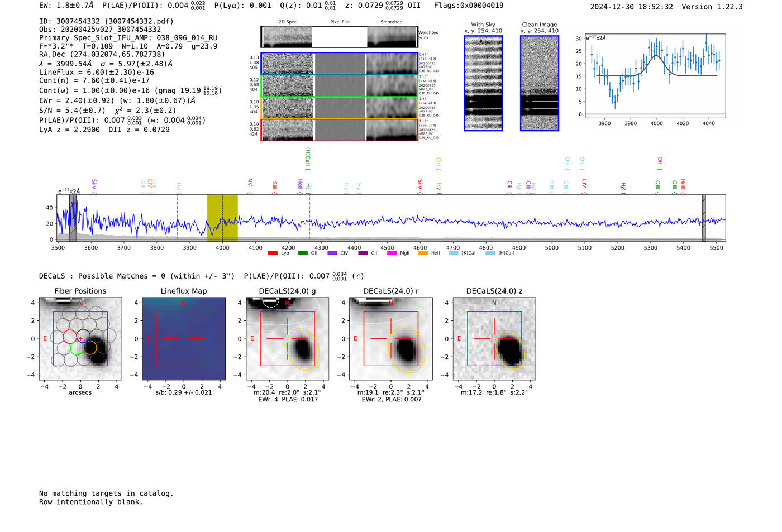Screen dimensions: 782x532
Task: Click the LineFlux = 6.00(±2.30)e-16 text
Action: click(x=97, y=72)
